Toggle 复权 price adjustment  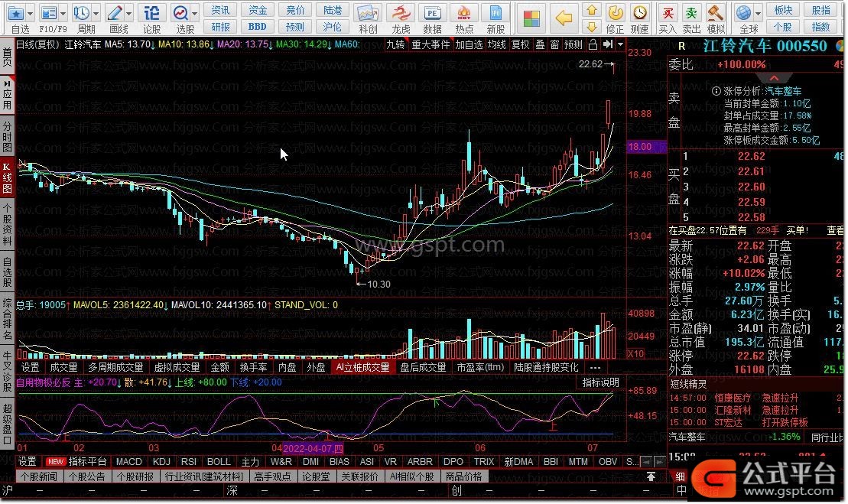pyautogui.click(x=520, y=44)
